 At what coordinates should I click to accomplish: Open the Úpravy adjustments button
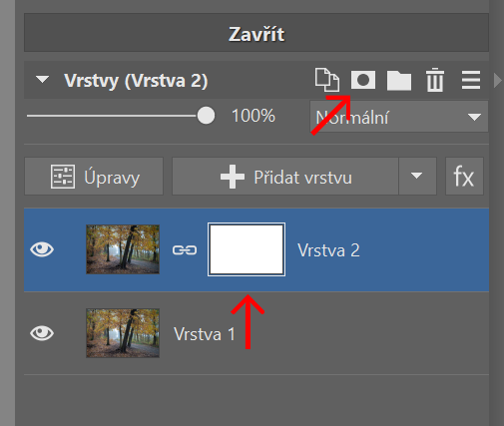coord(94,177)
